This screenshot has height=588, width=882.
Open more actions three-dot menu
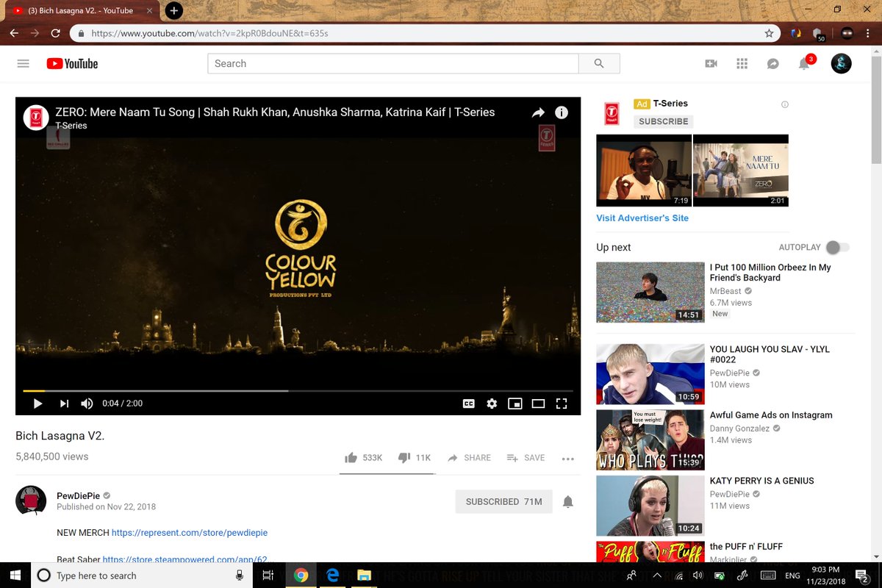[567, 459]
